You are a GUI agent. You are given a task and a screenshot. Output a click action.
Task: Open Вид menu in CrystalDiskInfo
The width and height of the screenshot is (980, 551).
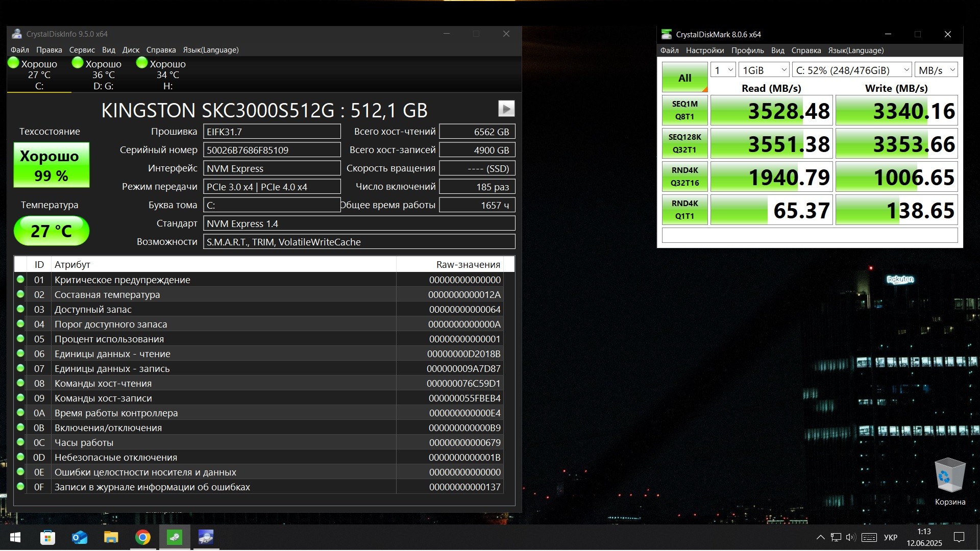(109, 50)
